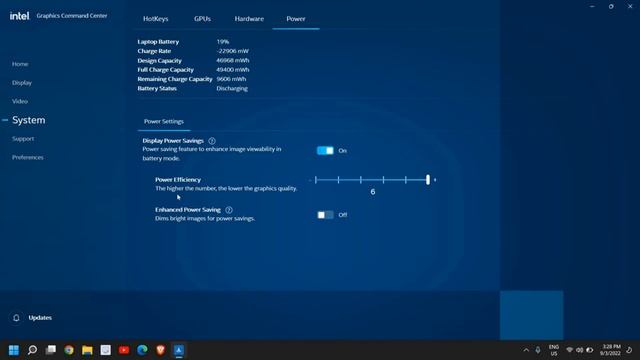Click the Power Efficiency slider's first tick
This screenshot has height=360, width=640.
tap(316, 180)
